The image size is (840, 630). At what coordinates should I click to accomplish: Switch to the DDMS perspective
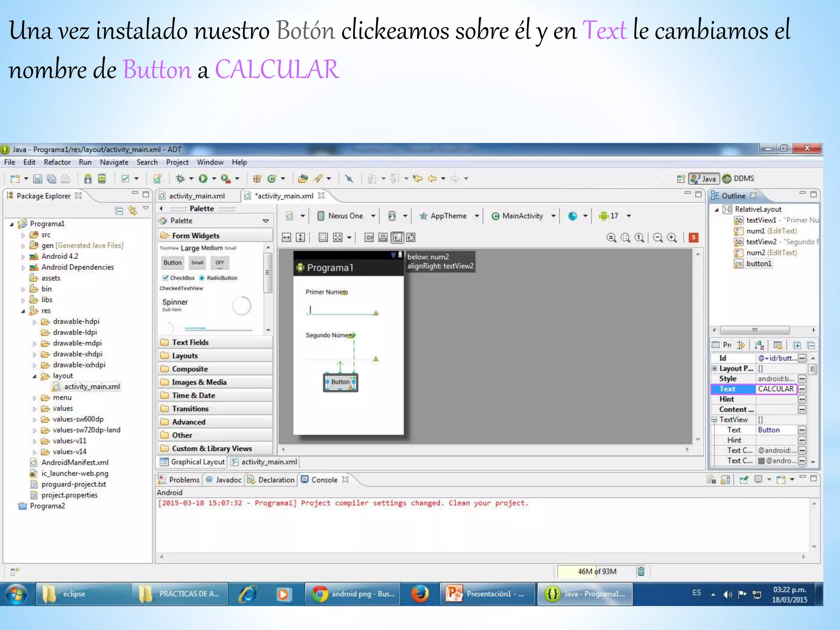pyautogui.click(x=738, y=179)
